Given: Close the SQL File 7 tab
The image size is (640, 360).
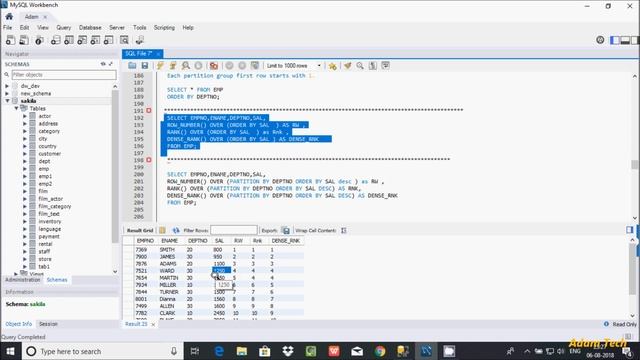Looking at the screenshot, I should click(158, 54).
